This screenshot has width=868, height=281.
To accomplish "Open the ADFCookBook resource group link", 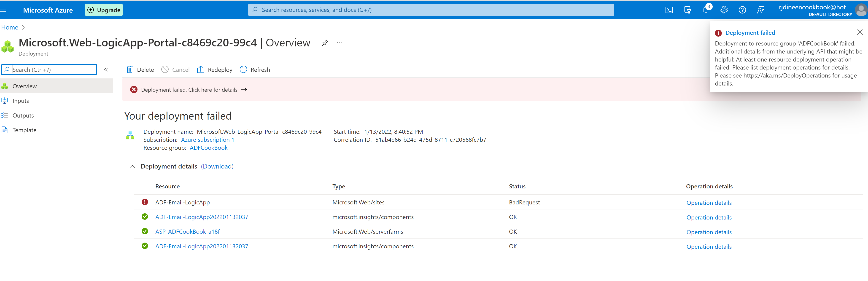I will coord(209,148).
